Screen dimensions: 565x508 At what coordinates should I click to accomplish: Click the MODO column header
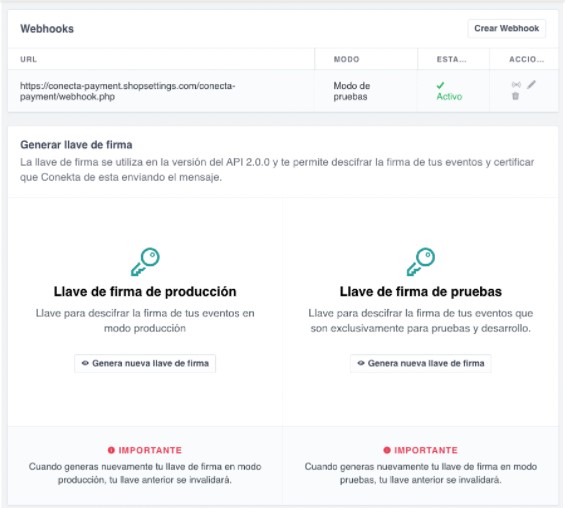coord(347,59)
